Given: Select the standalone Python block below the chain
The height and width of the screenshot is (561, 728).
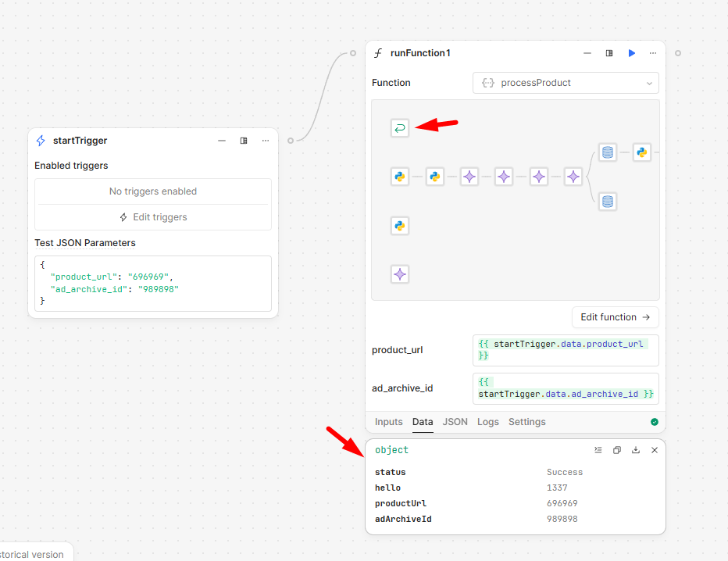Looking at the screenshot, I should tap(400, 226).
